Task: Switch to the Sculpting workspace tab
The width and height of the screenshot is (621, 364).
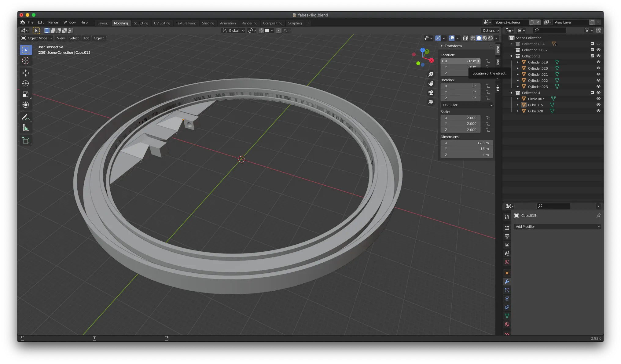Action: click(x=141, y=23)
